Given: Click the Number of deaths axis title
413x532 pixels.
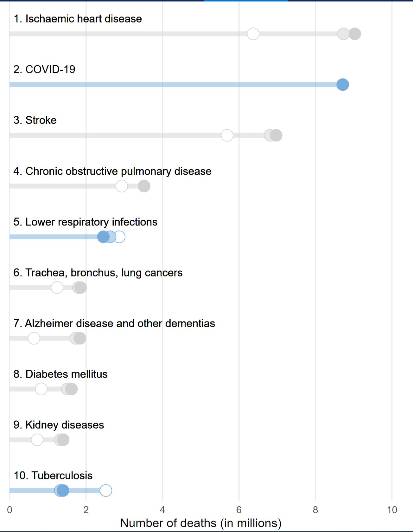Looking at the screenshot, I should (201, 523).
